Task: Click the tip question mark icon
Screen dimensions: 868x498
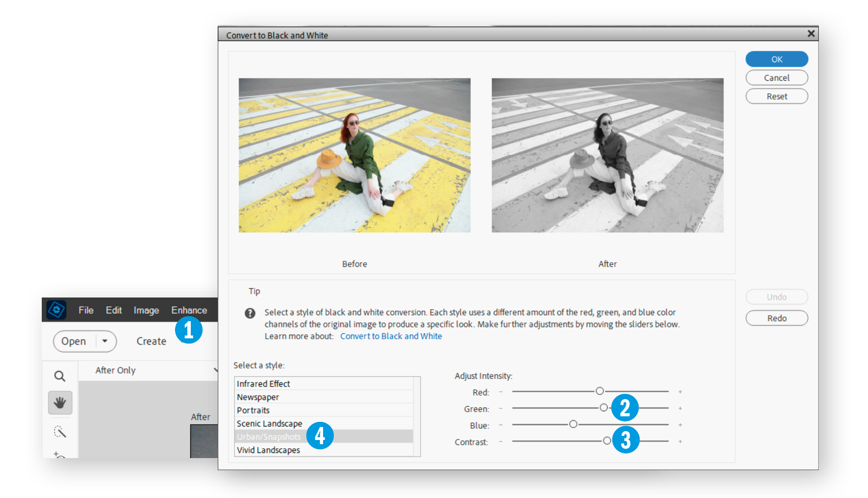Action: click(250, 313)
